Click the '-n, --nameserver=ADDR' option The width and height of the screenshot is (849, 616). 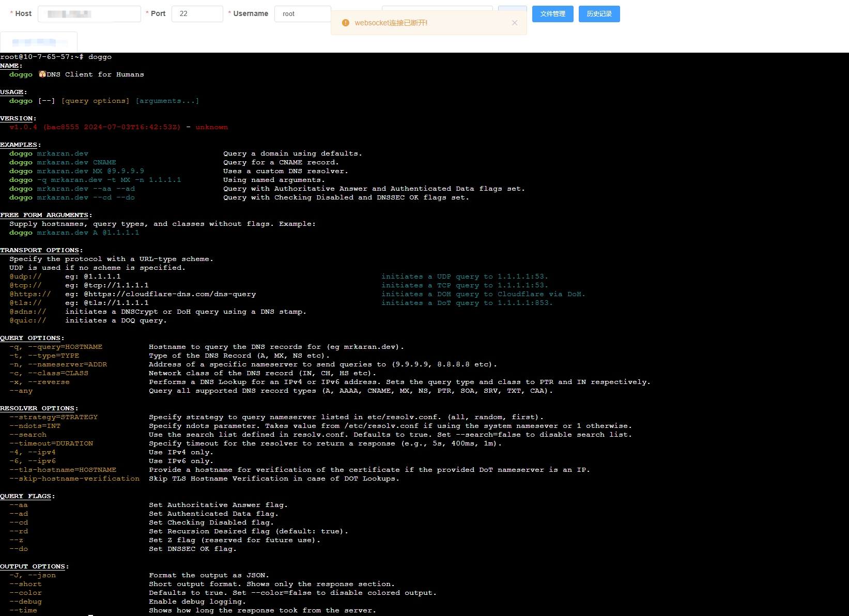58,364
